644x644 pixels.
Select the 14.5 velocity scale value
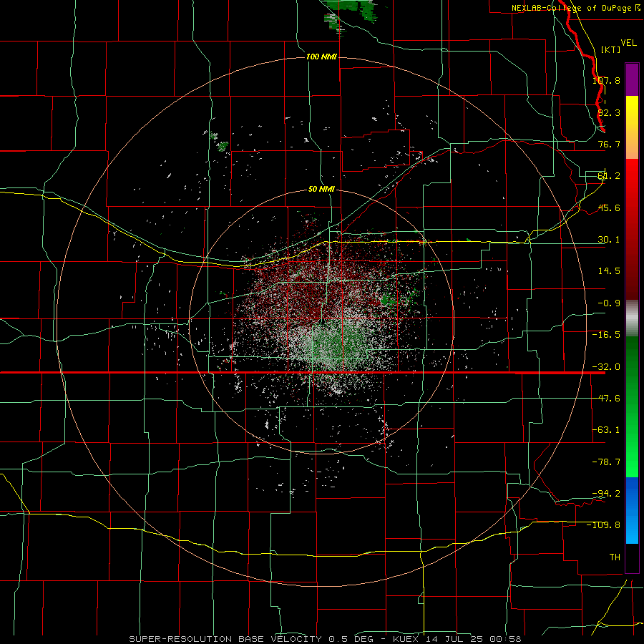click(609, 271)
